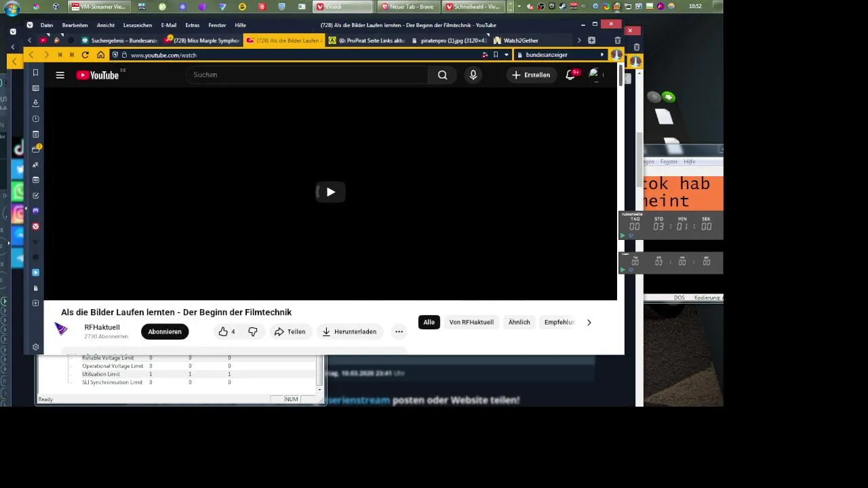The image size is (868, 488).
Task: Fast forward to next page
Action: [72, 55]
